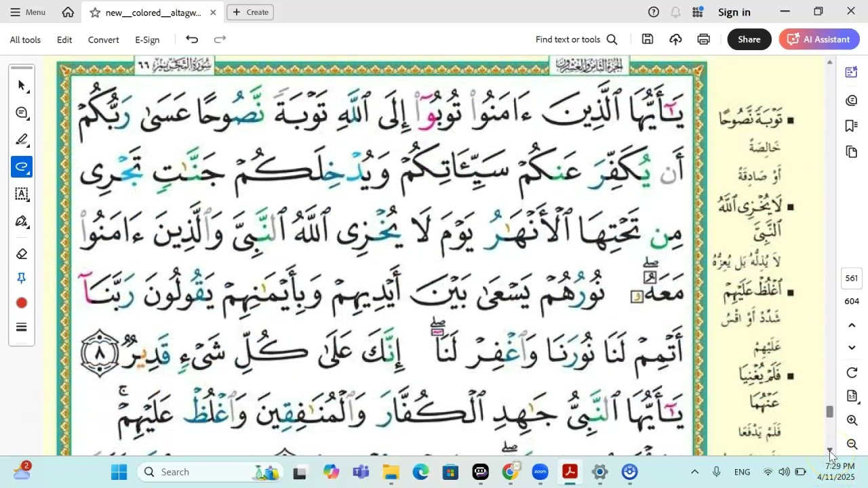The width and height of the screenshot is (868, 488).
Task: Click the vertical scrollbar thumb
Action: [829, 411]
